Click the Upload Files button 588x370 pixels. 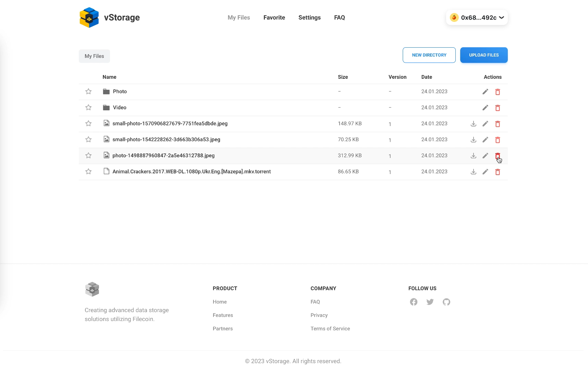click(x=484, y=55)
